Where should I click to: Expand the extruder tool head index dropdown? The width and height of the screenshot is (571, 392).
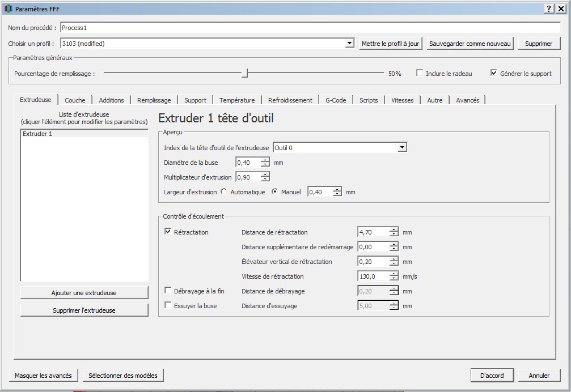point(402,147)
